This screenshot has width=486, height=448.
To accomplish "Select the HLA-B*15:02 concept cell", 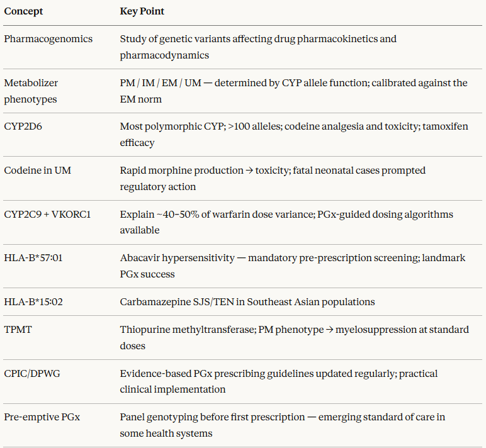I will 33,302.
